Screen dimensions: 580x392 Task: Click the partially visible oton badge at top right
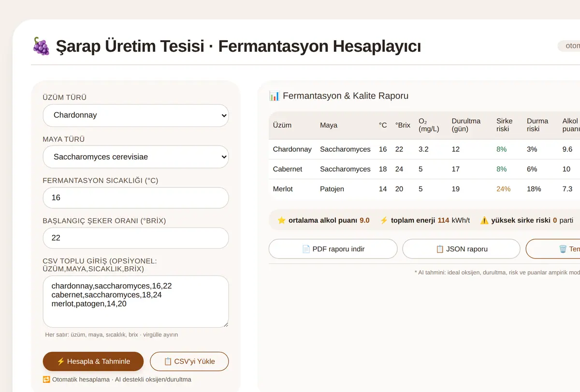569,46
